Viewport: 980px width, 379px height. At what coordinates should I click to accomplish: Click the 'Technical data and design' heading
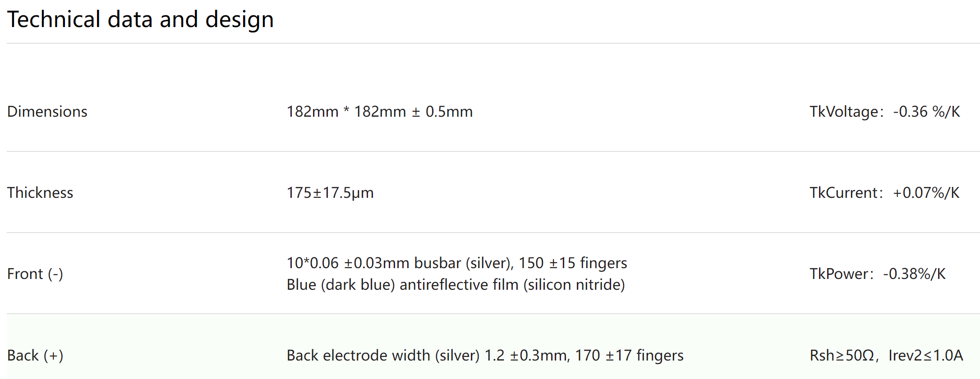coord(141,19)
